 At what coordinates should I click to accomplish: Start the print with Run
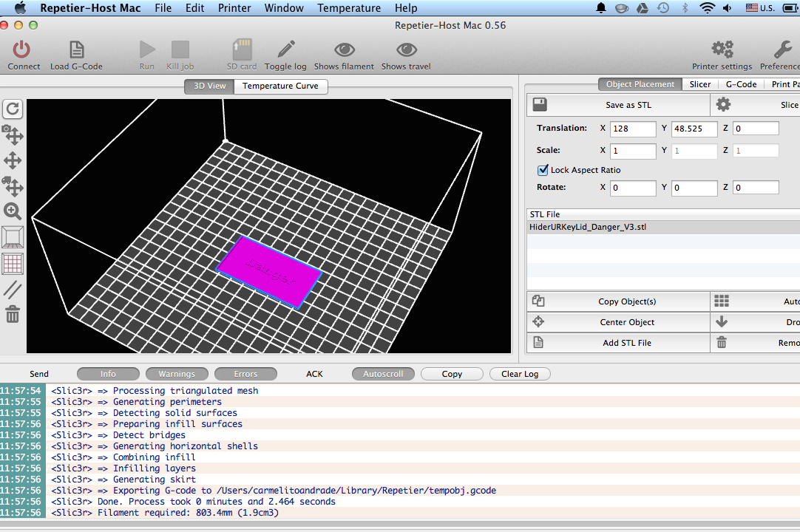[147, 50]
